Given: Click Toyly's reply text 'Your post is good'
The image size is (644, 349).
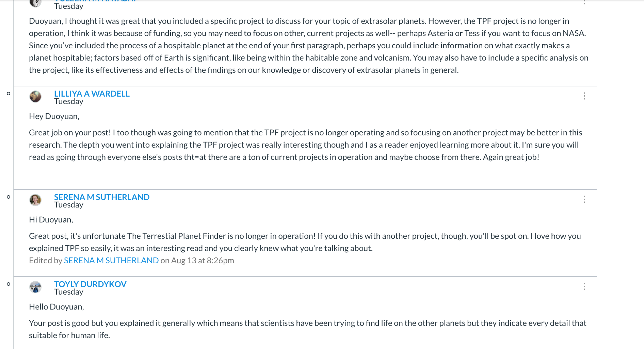Looking at the screenshot, I should click(308, 329).
